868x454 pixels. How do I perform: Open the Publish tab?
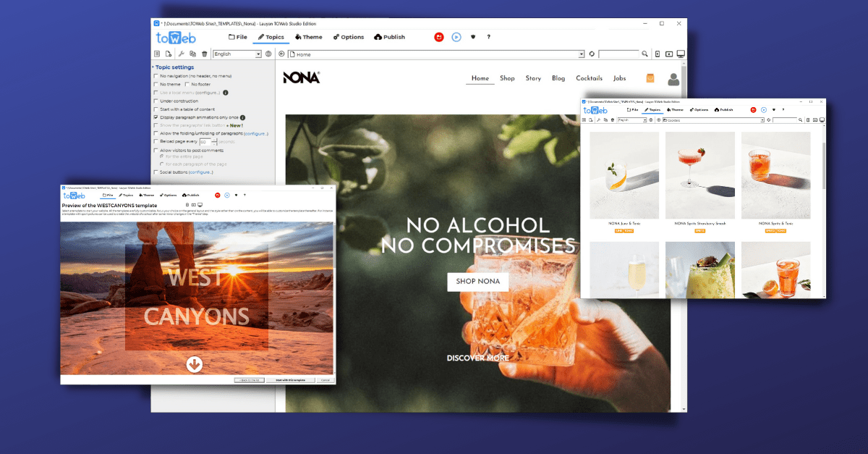pos(390,36)
